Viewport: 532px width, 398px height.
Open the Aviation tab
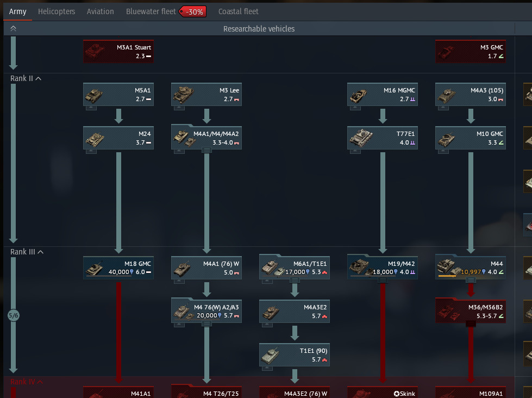click(101, 11)
